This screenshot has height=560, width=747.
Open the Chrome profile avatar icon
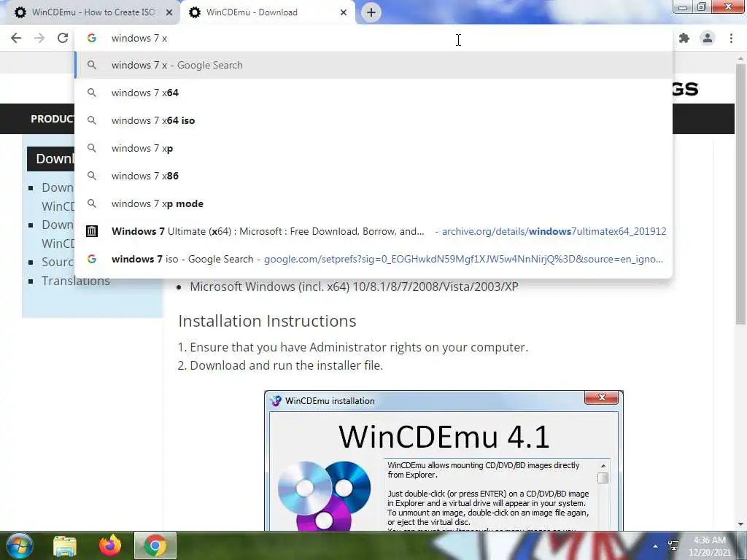coord(708,38)
